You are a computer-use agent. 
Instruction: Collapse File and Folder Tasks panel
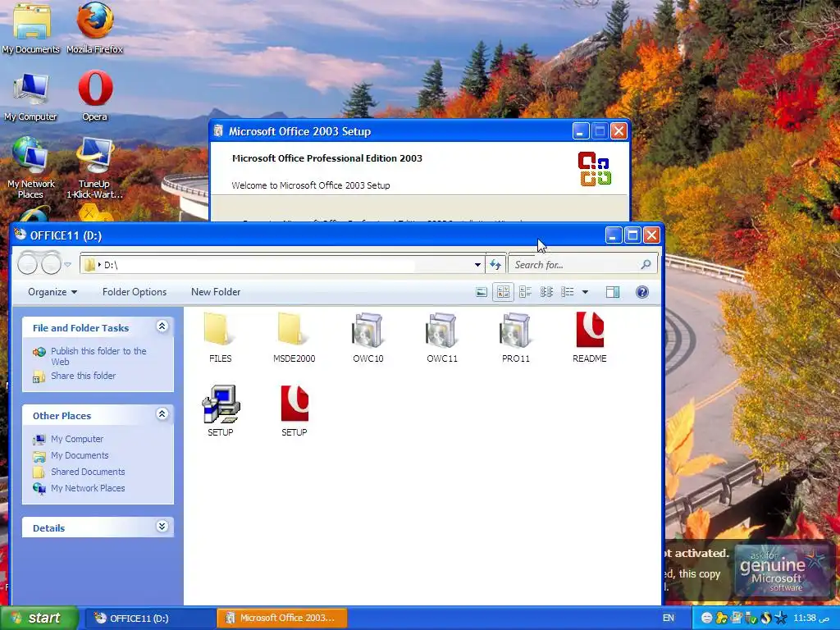(162, 326)
